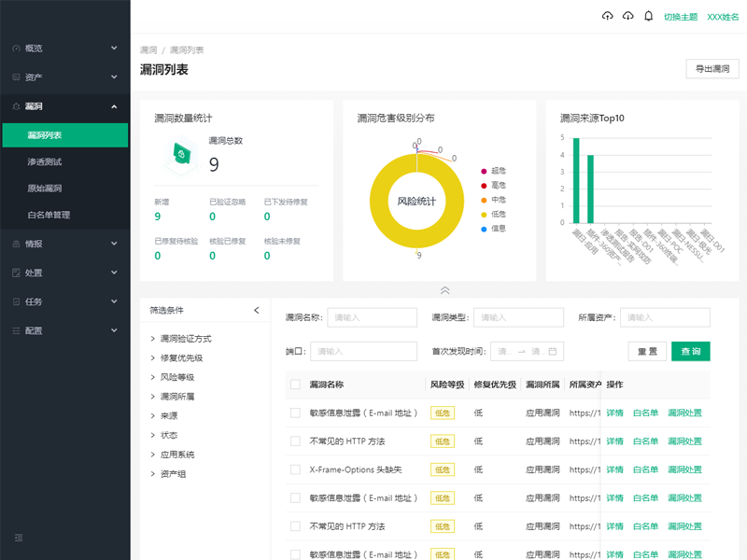Expand the 风险等级 filter group
Screen dimensions: 747x560
point(177,377)
